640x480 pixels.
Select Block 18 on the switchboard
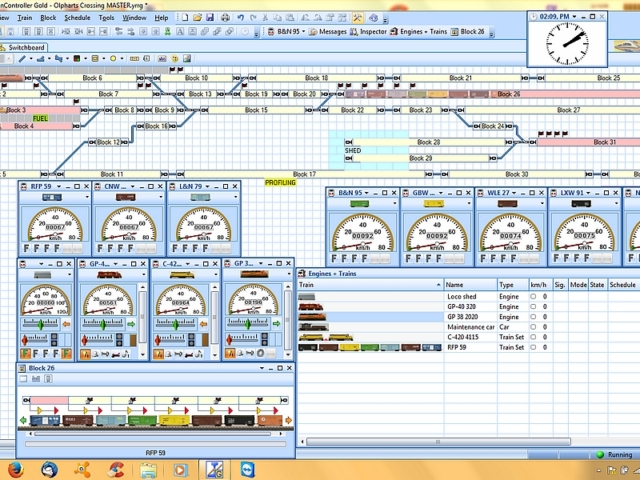(x=316, y=78)
